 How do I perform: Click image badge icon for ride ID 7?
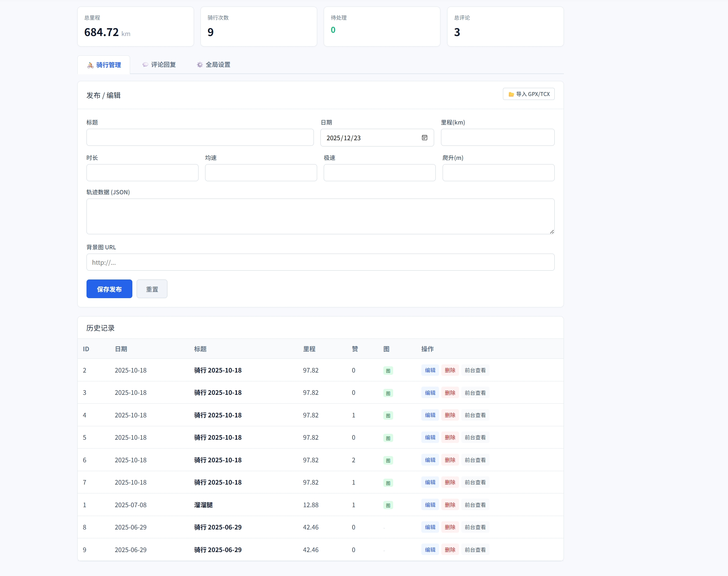coord(388,483)
